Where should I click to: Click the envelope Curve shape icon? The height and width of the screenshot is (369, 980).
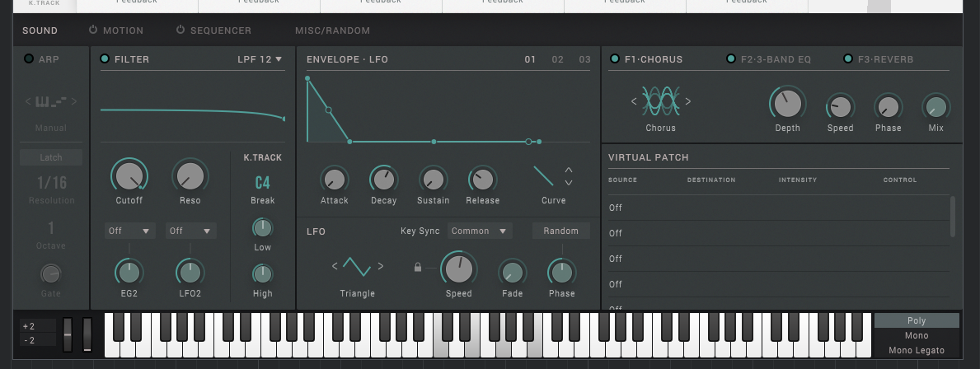tap(543, 176)
